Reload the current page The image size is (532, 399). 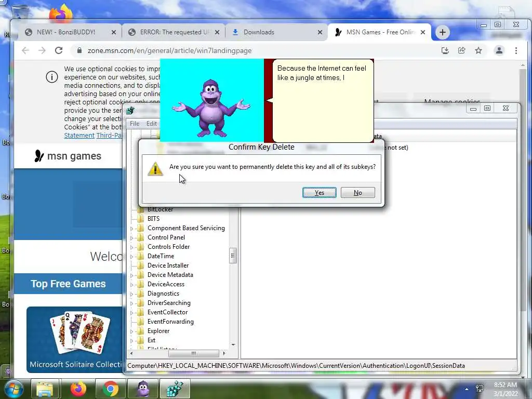(x=59, y=50)
